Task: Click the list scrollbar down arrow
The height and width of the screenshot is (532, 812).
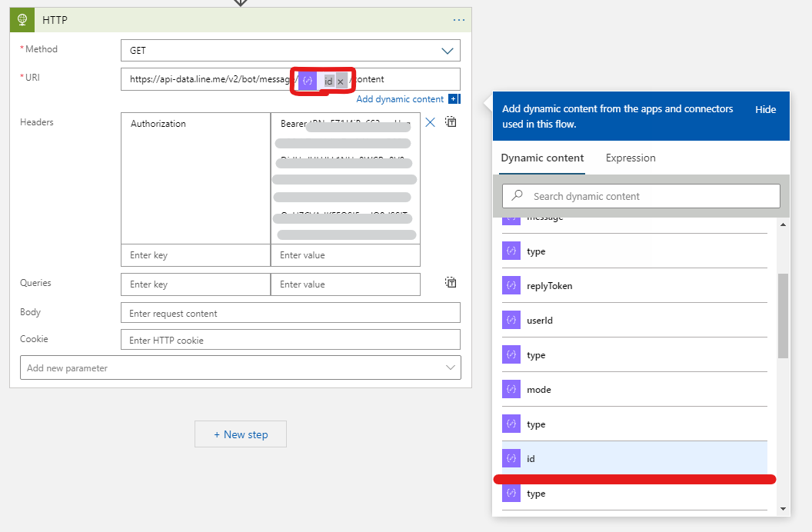Action: click(783, 509)
